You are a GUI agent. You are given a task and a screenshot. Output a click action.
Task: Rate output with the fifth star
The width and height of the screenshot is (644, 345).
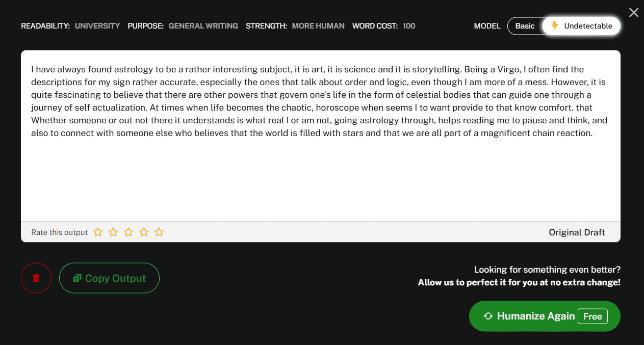coord(159,232)
